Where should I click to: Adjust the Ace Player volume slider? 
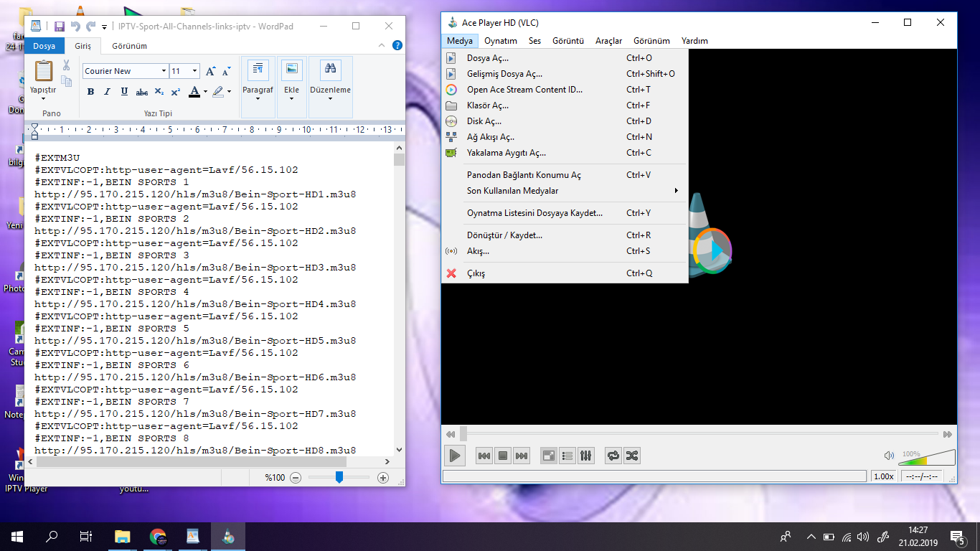pos(926,457)
